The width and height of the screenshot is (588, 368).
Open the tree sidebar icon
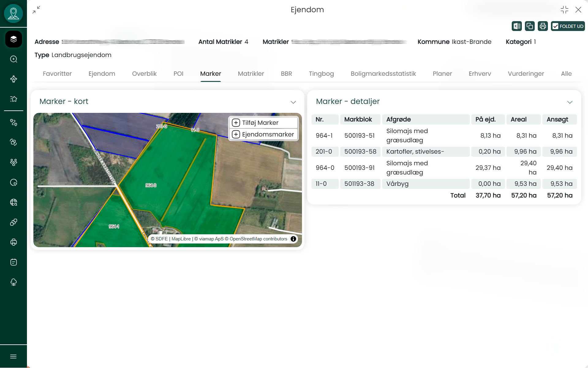click(13, 282)
